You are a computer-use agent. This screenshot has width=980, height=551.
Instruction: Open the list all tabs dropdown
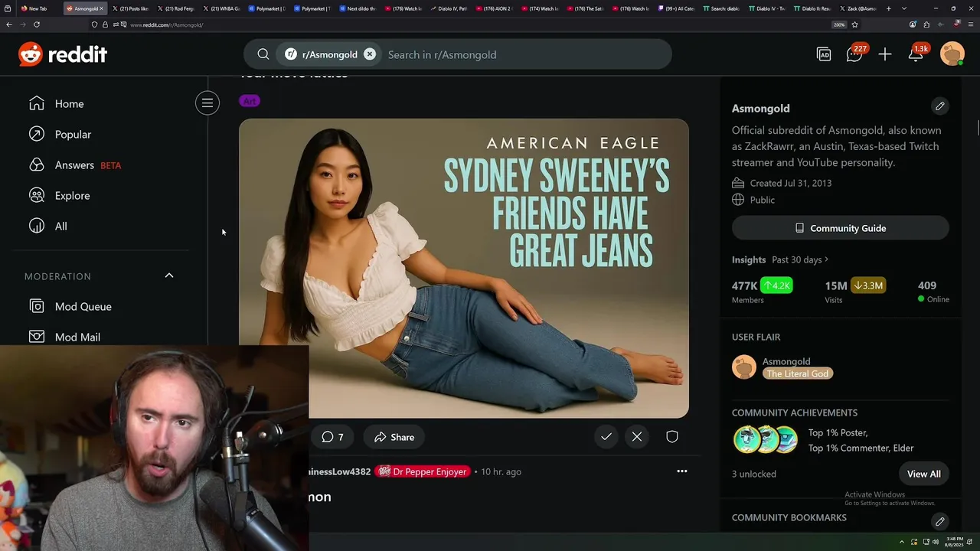904,8
